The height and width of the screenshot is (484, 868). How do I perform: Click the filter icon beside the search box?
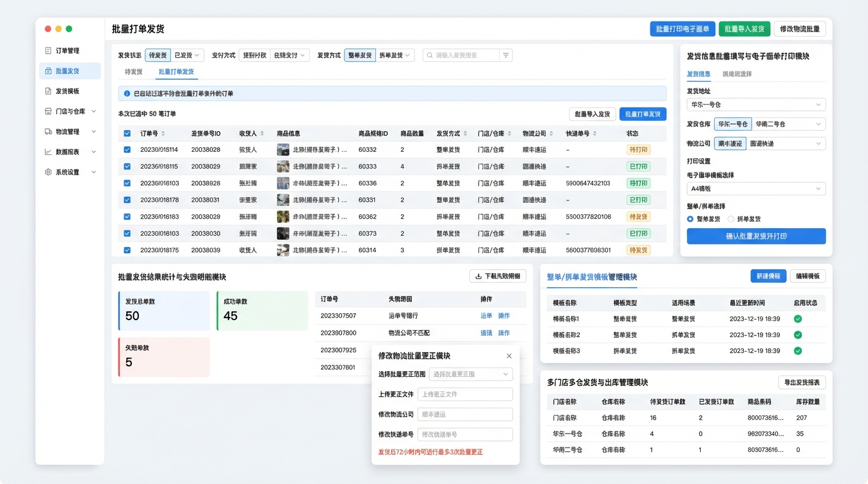506,55
